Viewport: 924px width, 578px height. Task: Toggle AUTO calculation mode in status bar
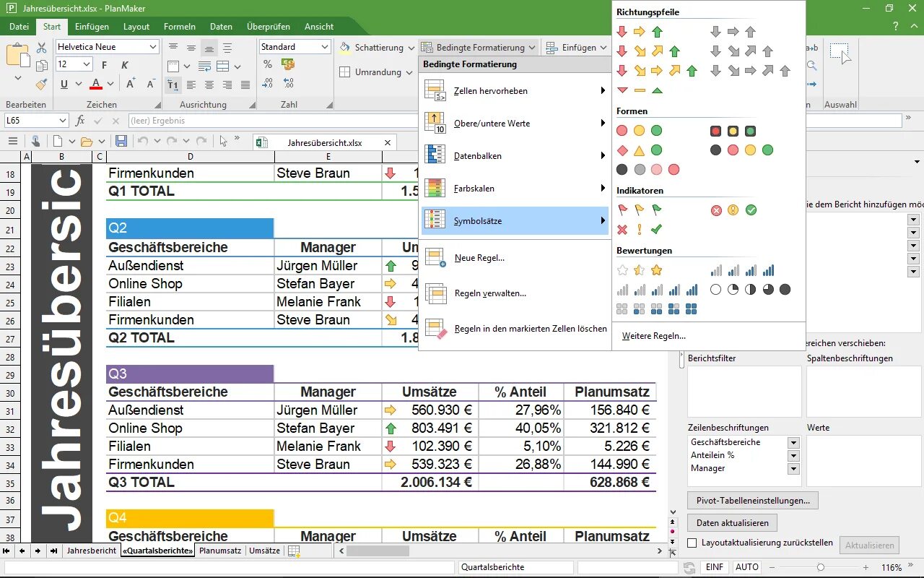pos(747,567)
